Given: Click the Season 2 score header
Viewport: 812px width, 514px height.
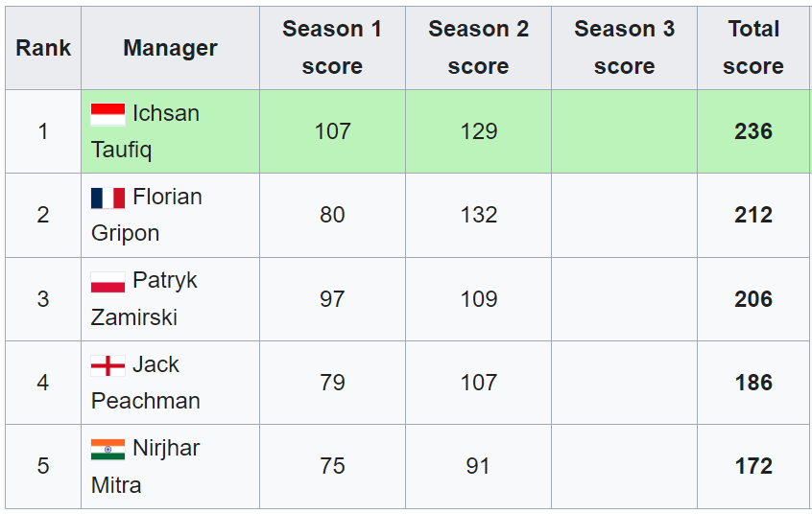Looking at the screenshot, I should coord(478,48).
